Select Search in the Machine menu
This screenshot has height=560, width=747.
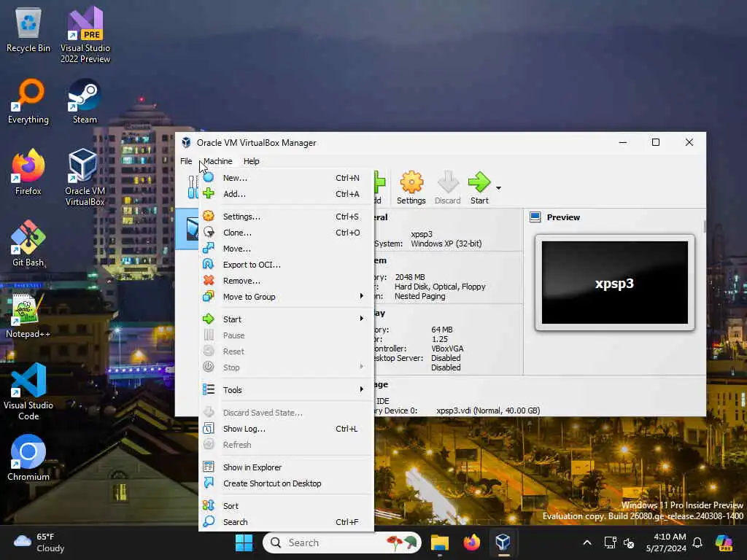click(286, 522)
